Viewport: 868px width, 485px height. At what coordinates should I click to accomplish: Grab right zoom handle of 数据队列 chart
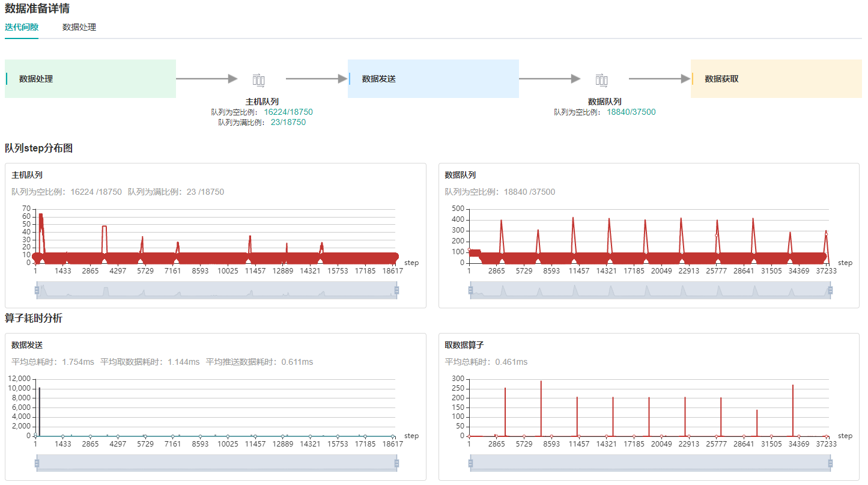click(x=830, y=291)
